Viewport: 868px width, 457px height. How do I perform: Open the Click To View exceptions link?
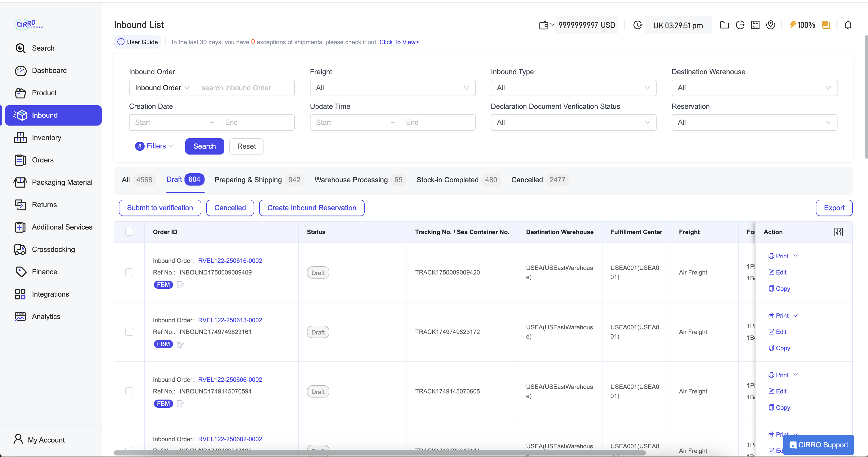[399, 42]
